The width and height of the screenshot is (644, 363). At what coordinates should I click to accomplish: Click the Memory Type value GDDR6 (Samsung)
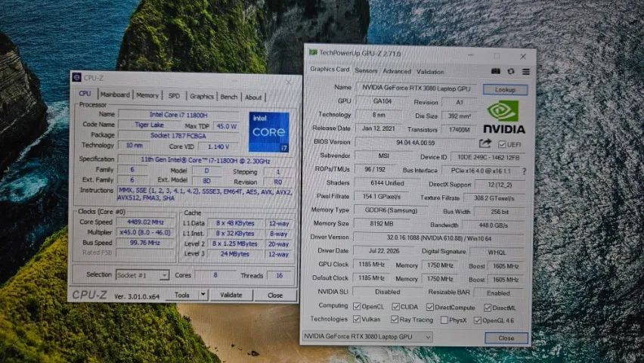tap(391, 210)
